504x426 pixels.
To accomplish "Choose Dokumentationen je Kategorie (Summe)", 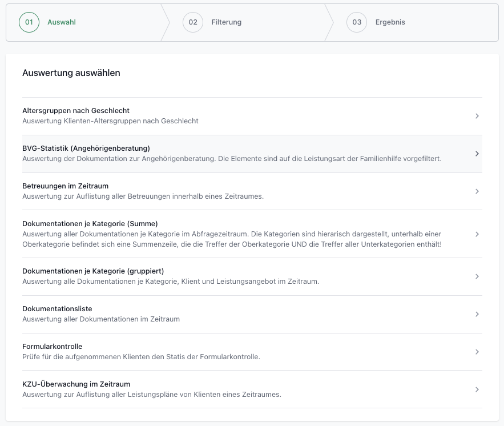I will point(252,234).
